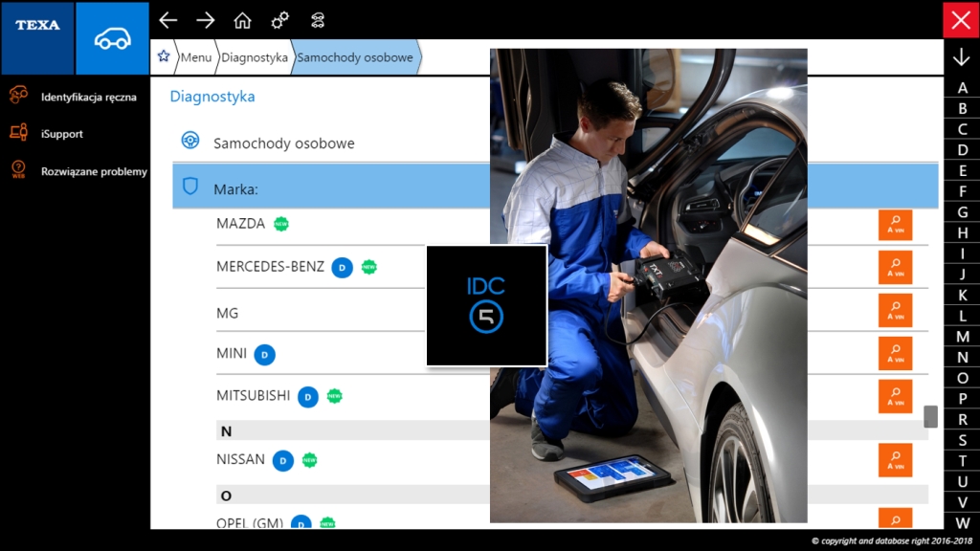Open the Menu breadcrumb item
Image resolution: width=980 pixels, height=551 pixels.
click(x=197, y=57)
